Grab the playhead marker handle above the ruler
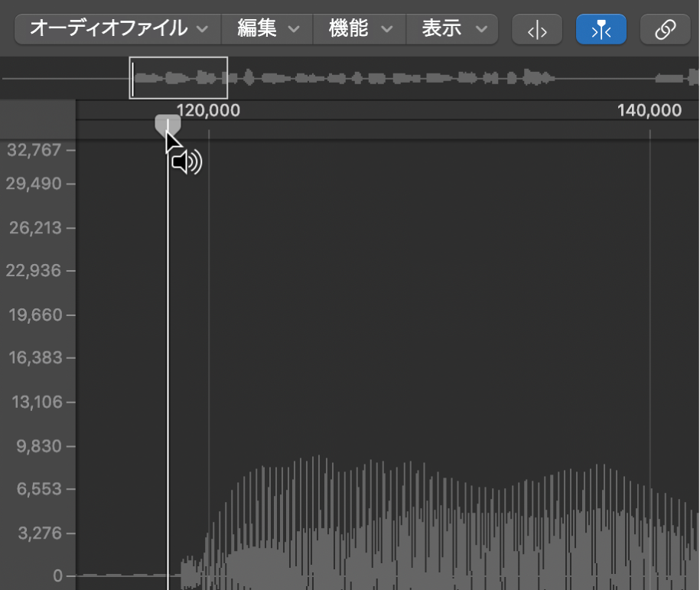The height and width of the screenshot is (590, 700). click(x=168, y=122)
